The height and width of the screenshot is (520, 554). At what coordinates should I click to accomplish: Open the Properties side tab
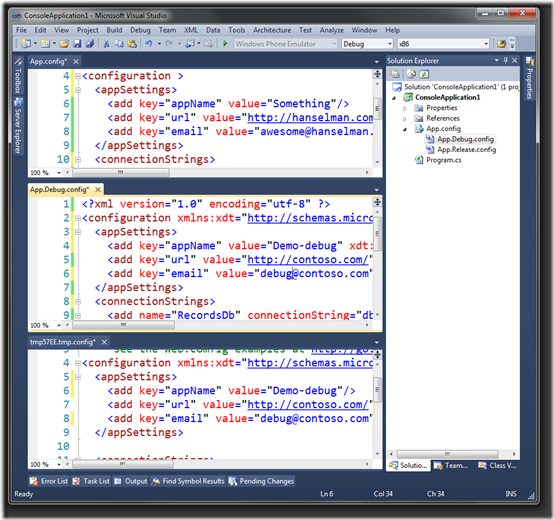click(x=529, y=78)
